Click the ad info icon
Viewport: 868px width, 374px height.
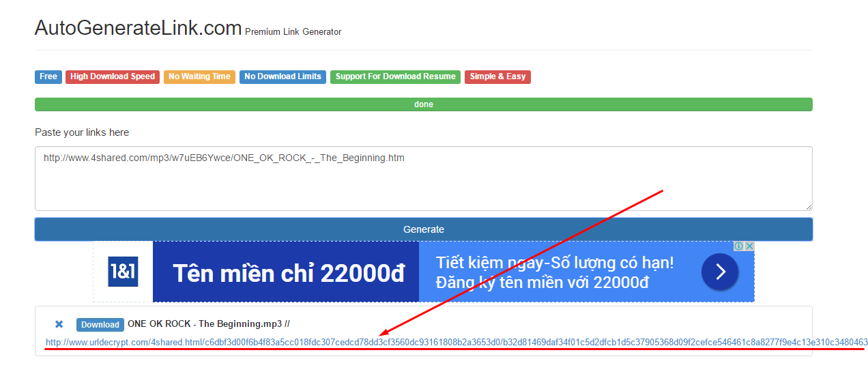(738, 246)
